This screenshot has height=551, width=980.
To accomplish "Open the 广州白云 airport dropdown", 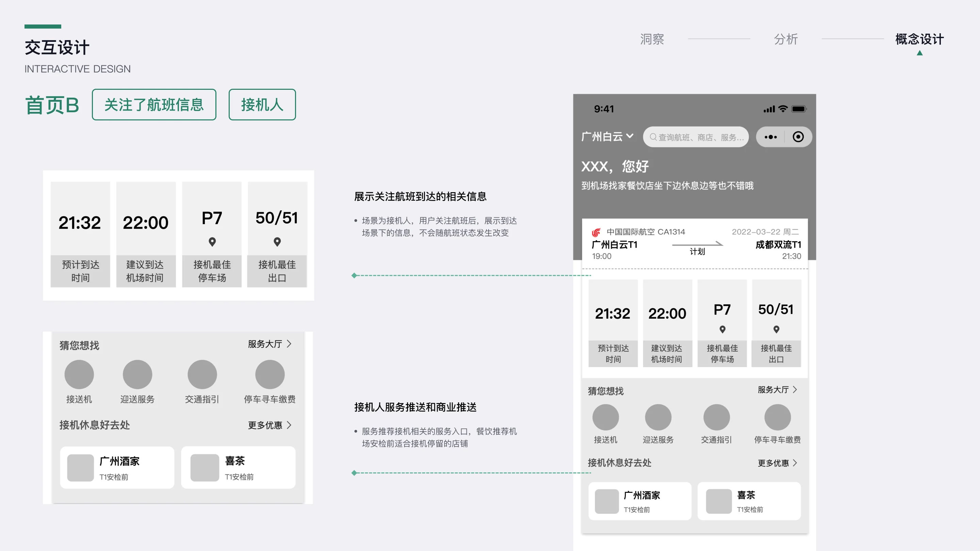I will pyautogui.click(x=607, y=136).
